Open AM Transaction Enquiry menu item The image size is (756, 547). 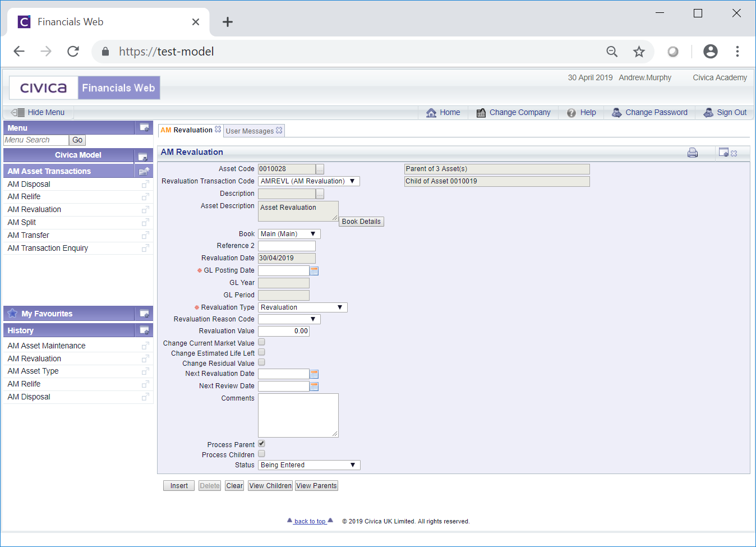(48, 248)
